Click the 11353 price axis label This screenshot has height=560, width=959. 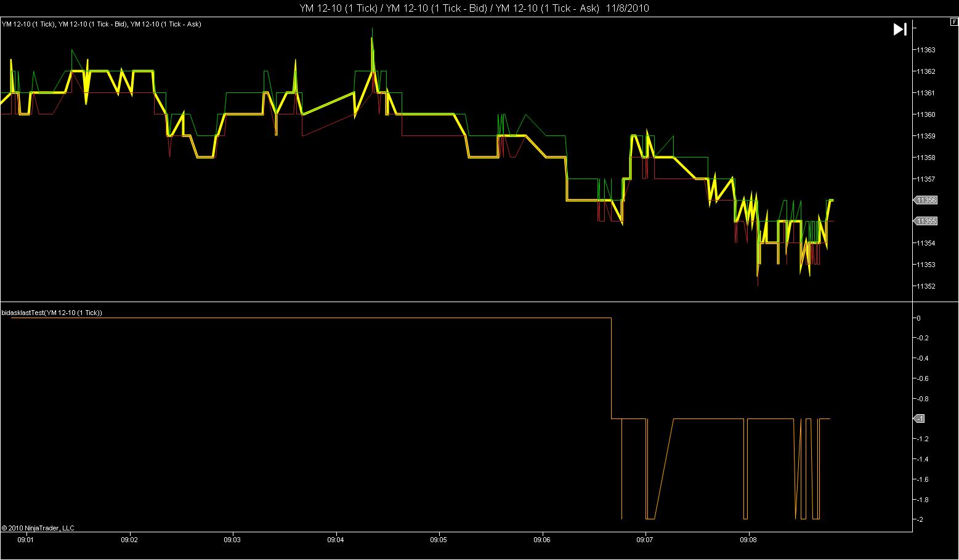tap(926, 265)
